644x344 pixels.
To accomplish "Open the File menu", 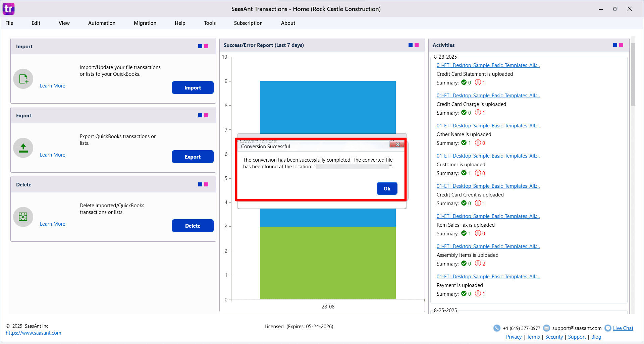I will [9, 23].
